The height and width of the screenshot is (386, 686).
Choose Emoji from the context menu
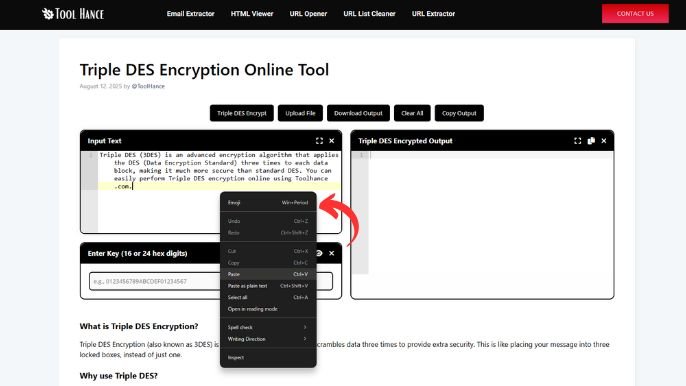coord(268,203)
